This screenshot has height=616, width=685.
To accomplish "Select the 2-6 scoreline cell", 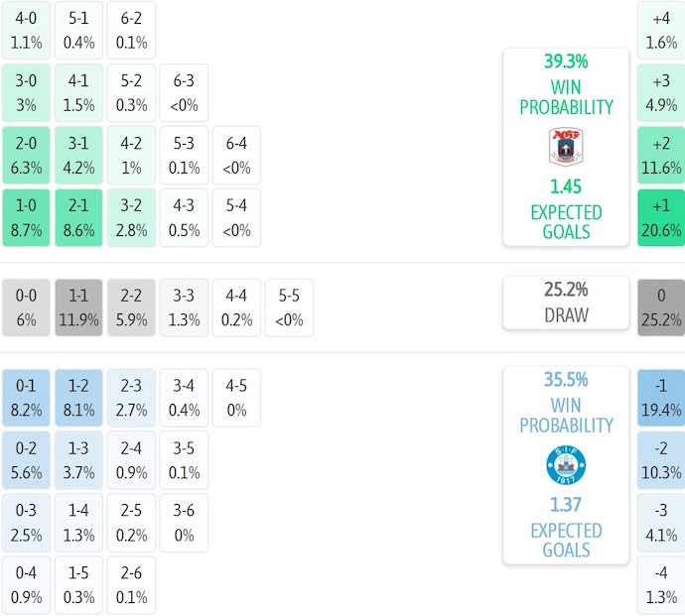I will (x=131, y=585).
